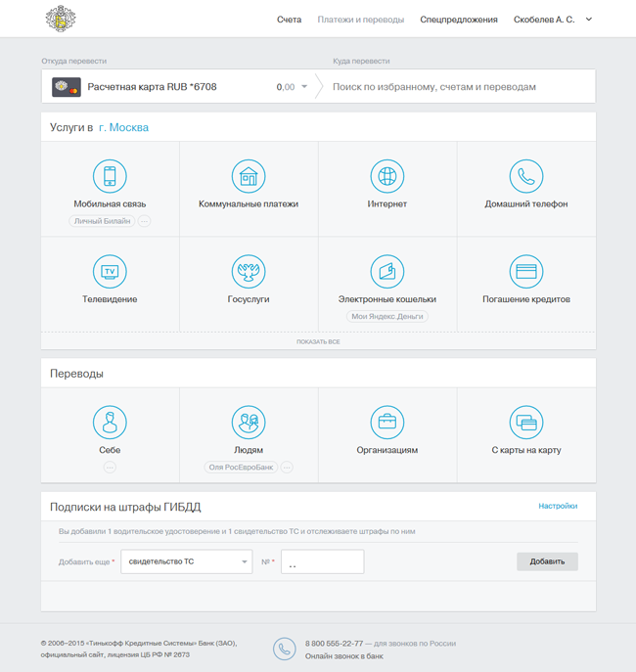Click phone number 8 800 555-22-77
This screenshot has width=636, height=672.
(334, 644)
